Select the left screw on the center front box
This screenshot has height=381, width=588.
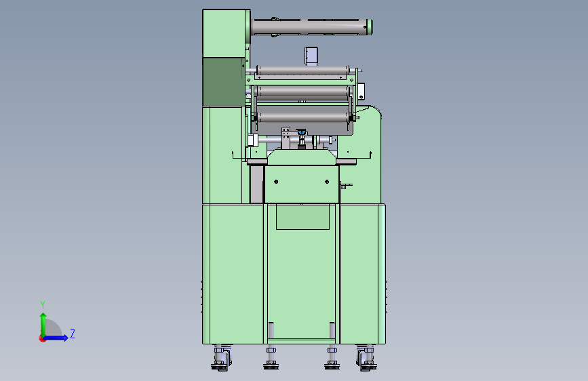point(276,182)
